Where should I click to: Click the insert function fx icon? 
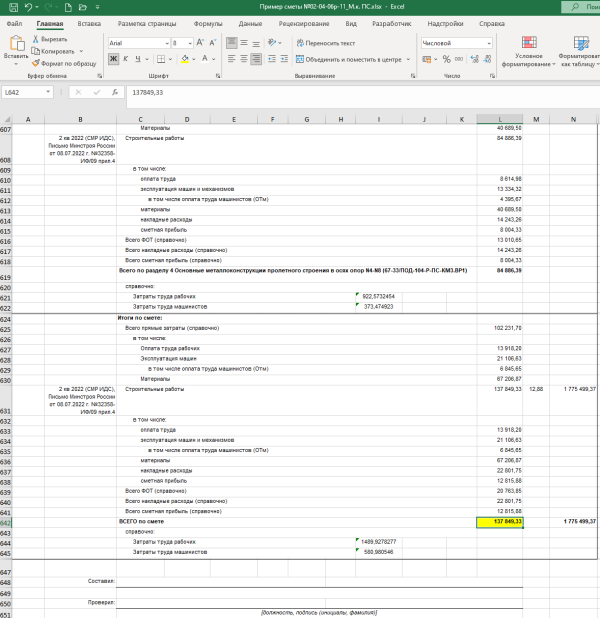click(x=115, y=92)
